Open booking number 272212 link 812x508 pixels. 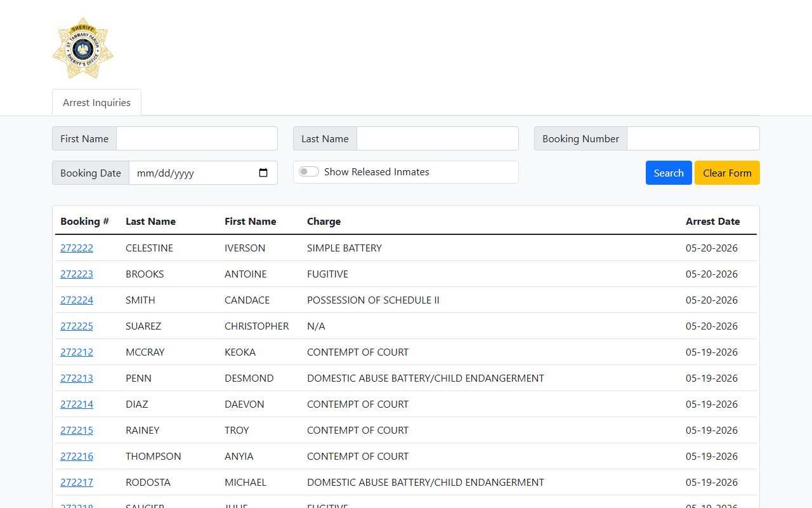click(77, 352)
